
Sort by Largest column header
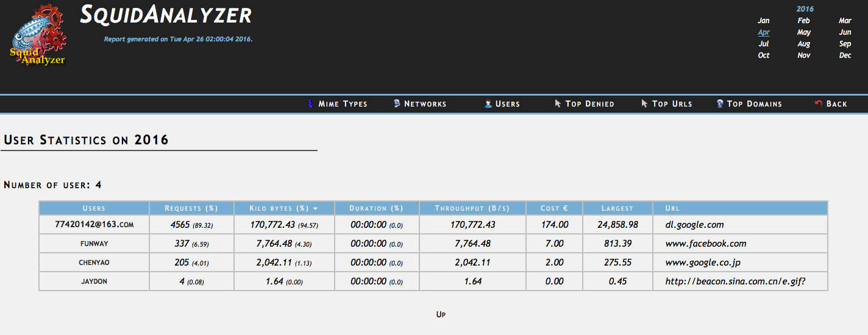pyautogui.click(x=617, y=208)
